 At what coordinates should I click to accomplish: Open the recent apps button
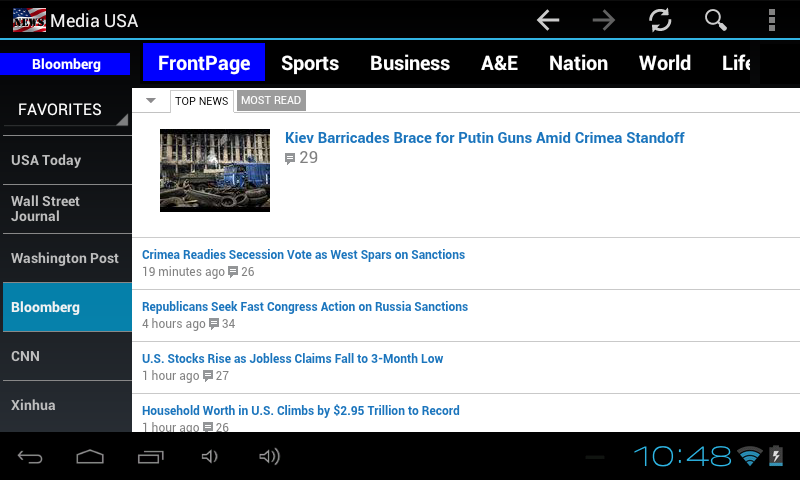pos(150,457)
